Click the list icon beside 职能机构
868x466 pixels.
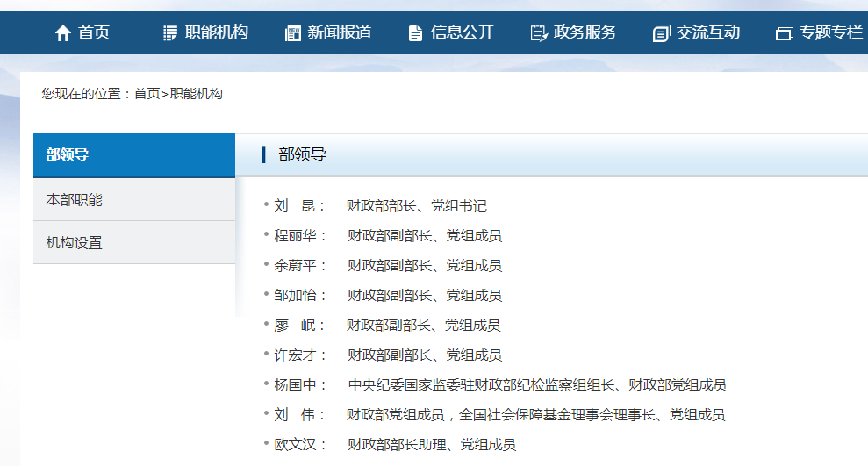170,33
